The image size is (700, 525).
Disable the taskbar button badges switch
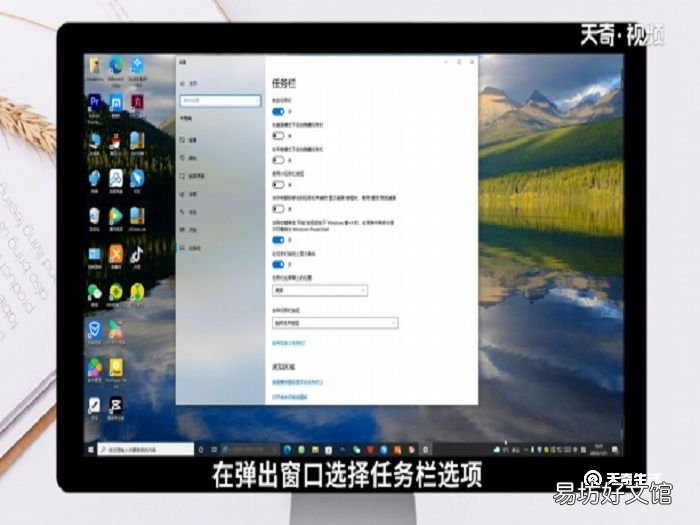(278, 264)
